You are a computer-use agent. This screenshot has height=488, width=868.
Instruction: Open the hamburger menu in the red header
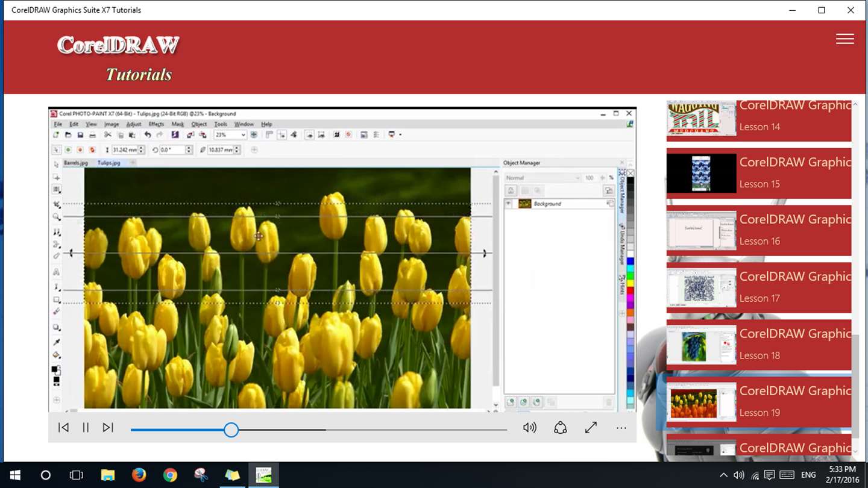click(845, 39)
